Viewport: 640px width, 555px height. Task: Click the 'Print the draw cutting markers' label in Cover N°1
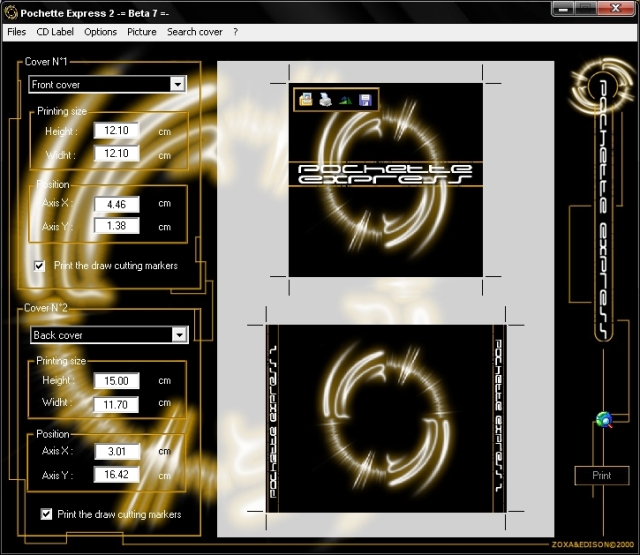[116, 266]
